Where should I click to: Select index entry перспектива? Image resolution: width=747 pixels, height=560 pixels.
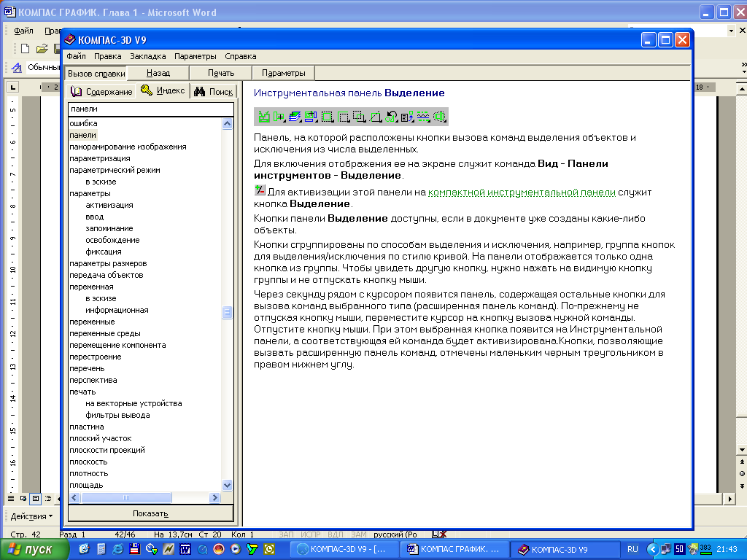pyautogui.click(x=93, y=380)
